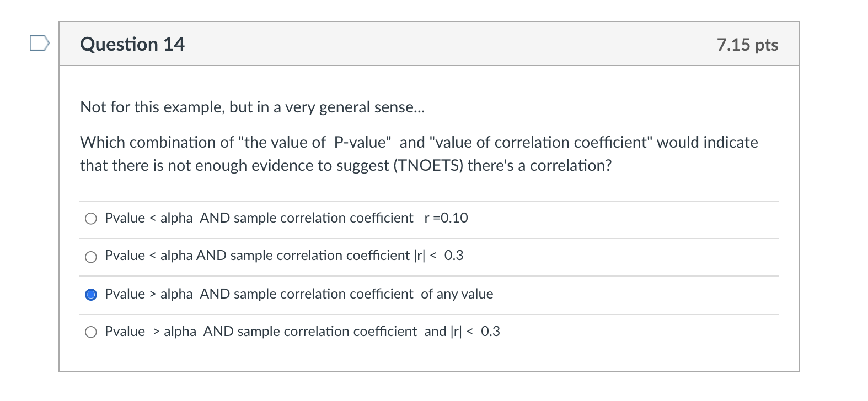Click answer text 'Pvalue > alpha AND sample correlation coefficient of any value'
The width and height of the screenshot is (868, 401).
pyautogui.click(x=259, y=294)
